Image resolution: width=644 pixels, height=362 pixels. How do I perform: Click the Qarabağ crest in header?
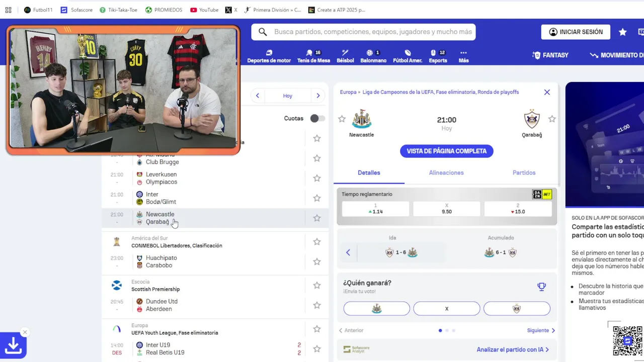point(532,119)
